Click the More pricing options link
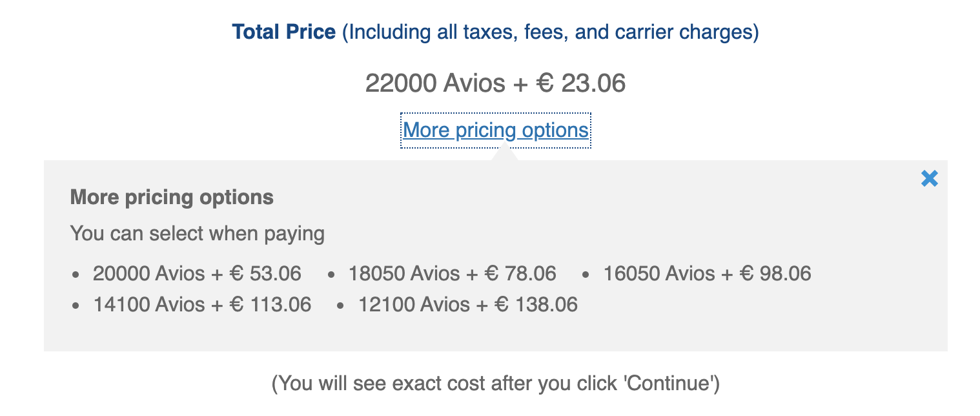This screenshot has width=980, height=416. tap(495, 130)
